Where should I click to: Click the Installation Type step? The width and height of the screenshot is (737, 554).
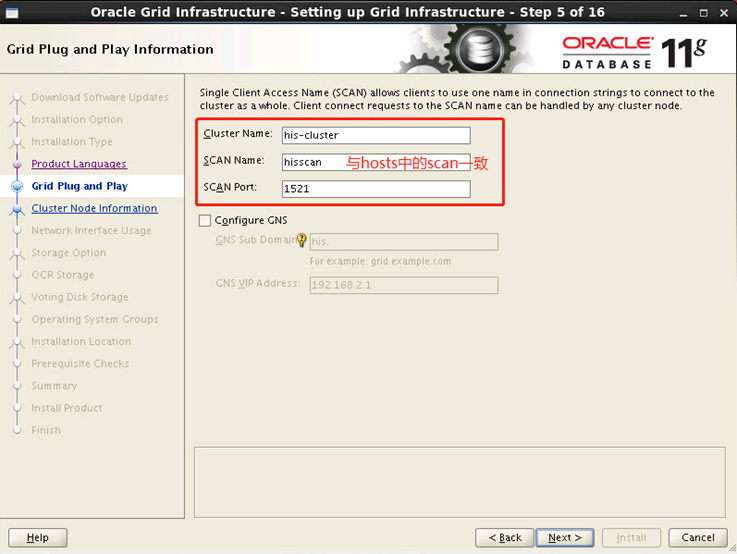72,142
